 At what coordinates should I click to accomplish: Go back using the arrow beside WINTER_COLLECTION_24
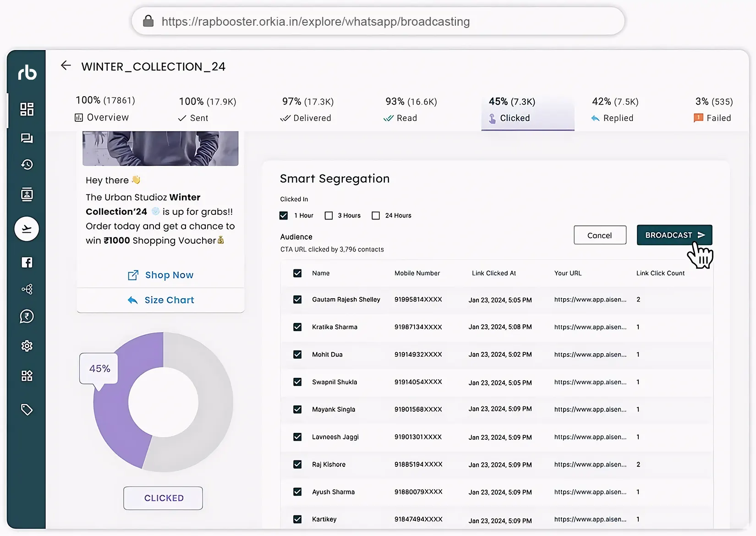(66, 66)
